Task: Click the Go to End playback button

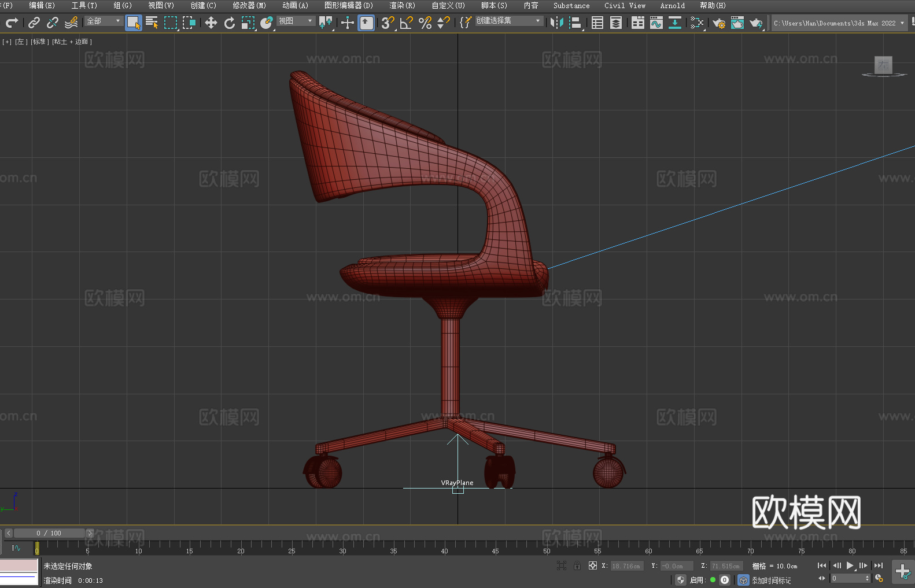Action: (879, 565)
